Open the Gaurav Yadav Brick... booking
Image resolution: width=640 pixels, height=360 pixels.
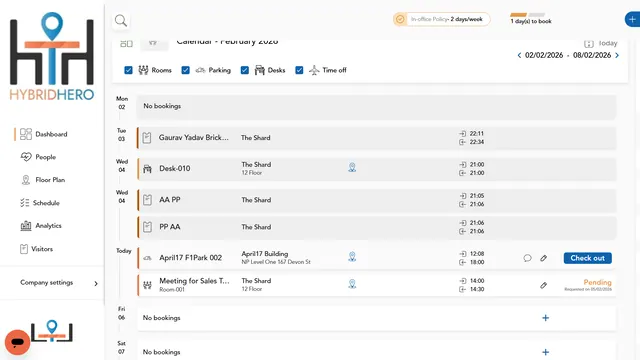376,138
